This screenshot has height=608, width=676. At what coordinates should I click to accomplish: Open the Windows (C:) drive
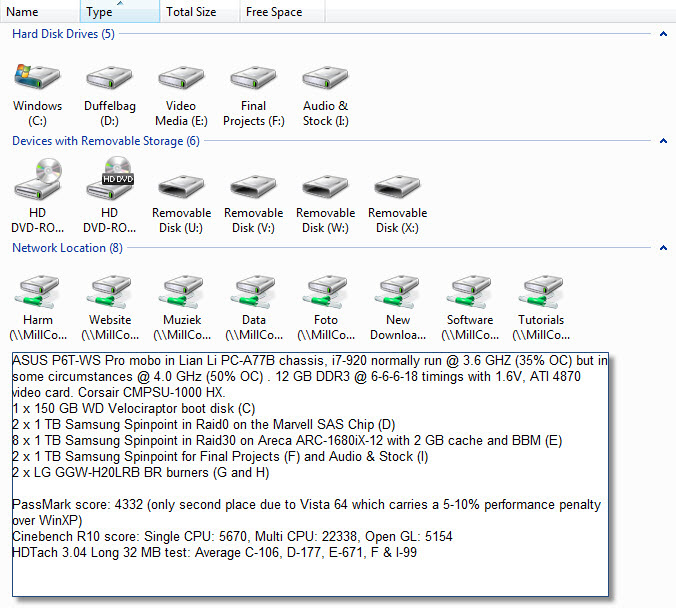pyautogui.click(x=37, y=79)
